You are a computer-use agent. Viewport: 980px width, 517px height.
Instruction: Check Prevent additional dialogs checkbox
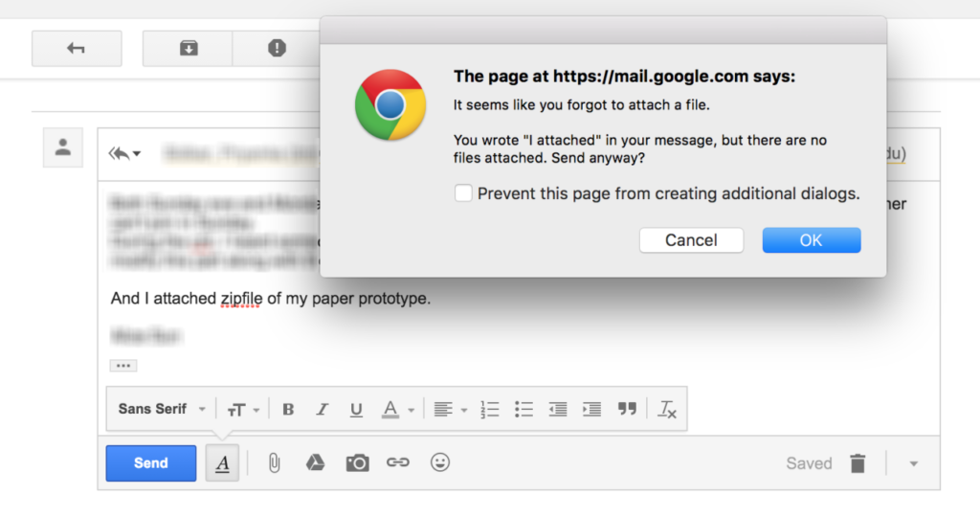(x=463, y=193)
